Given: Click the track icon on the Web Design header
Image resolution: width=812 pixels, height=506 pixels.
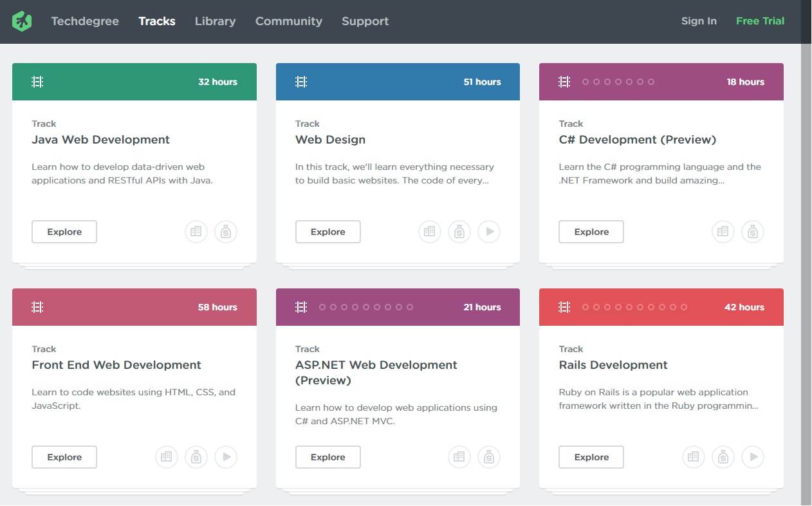Looking at the screenshot, I should pyautogui.click(x=301, y=82).
